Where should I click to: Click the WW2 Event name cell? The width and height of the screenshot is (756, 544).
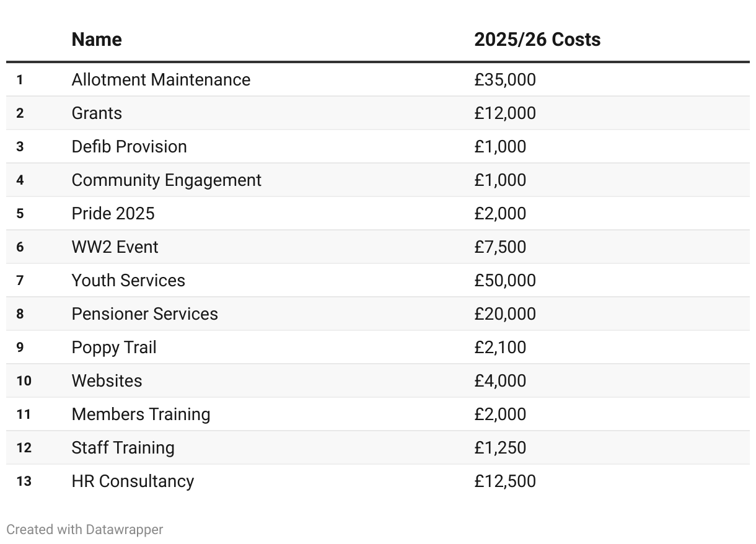tap(115, 247)
